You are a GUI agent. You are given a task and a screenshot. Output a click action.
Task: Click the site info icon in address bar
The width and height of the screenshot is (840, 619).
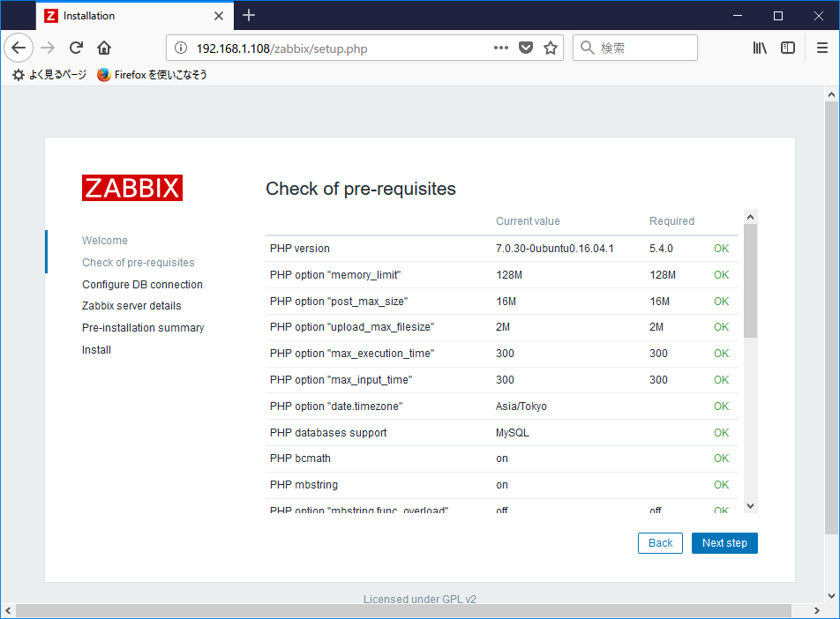pyautogui.click(x=181, y=48)
